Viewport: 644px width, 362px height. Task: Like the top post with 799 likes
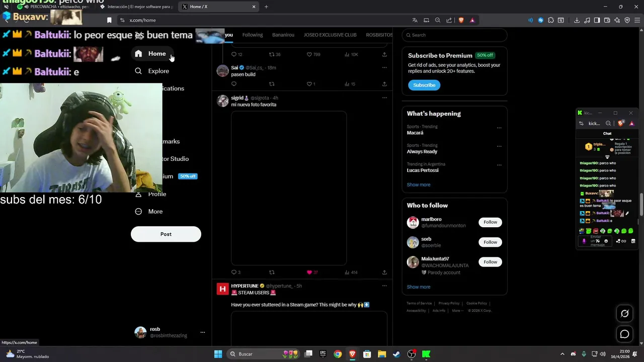[309, 54]
